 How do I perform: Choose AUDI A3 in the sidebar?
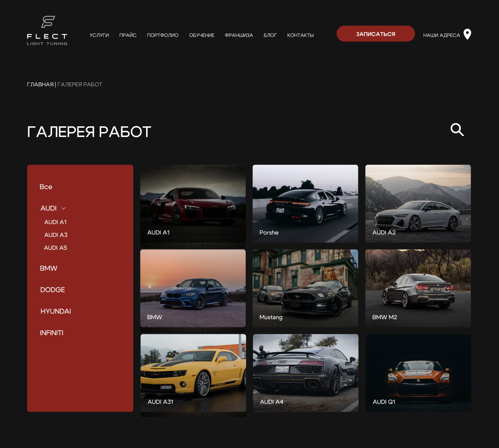pyautogui.click(x=56, y=235)
